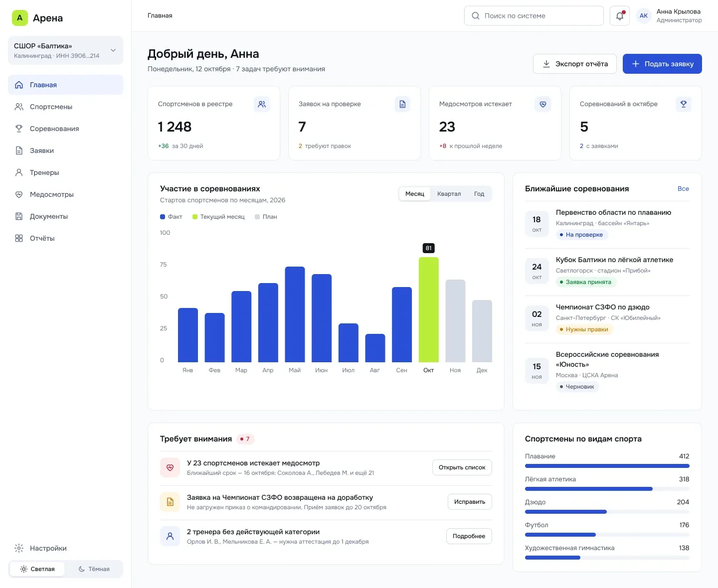
Task: Click the athletes icon in Спортсменов в реестре card
Action: point(262,104)
